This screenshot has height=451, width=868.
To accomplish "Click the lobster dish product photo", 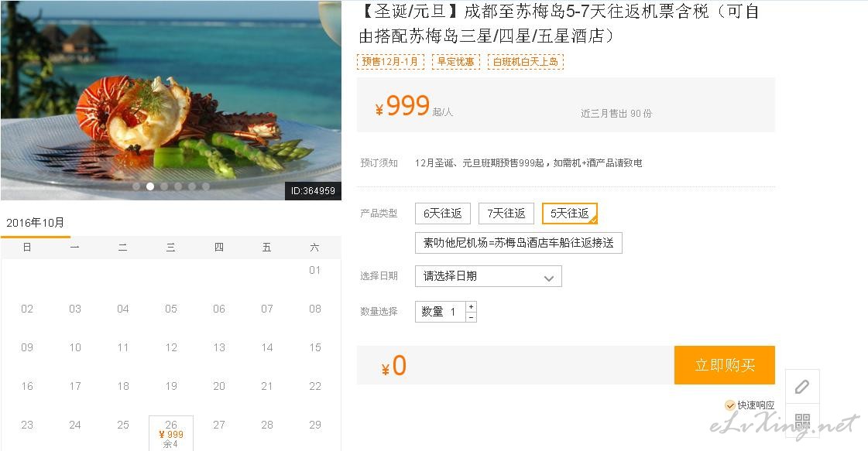I will 170,100.
